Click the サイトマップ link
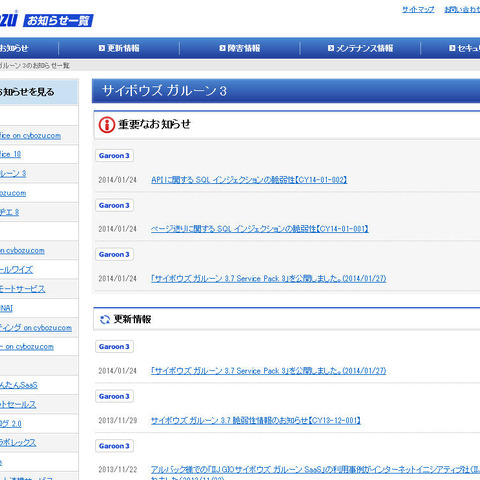 pos(418,9)
